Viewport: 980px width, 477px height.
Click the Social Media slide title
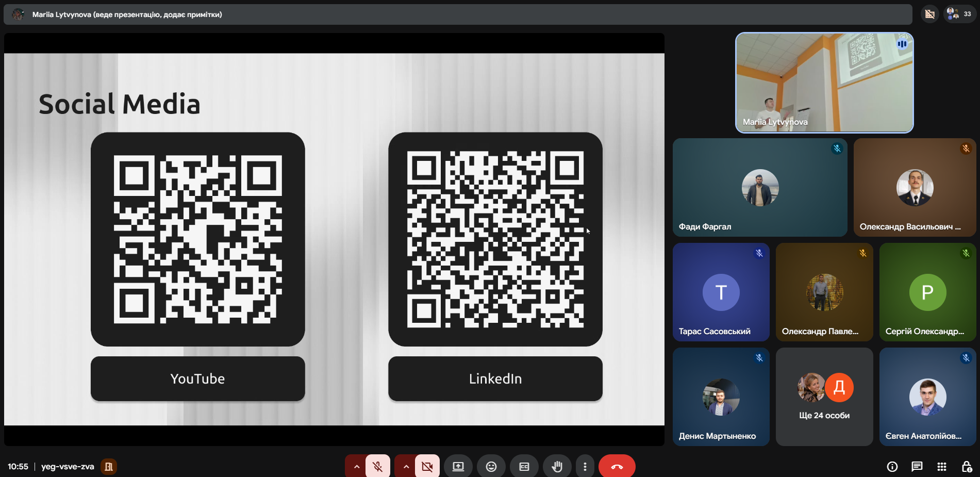120,104
